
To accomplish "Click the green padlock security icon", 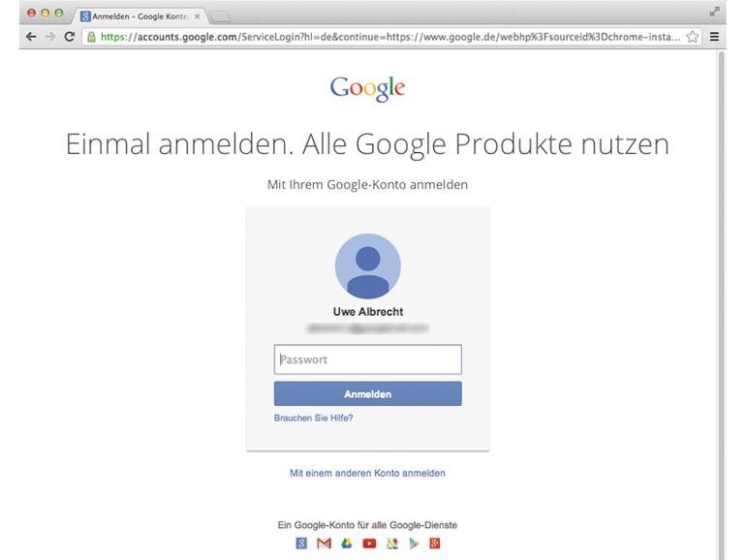I will click(91, 37).
